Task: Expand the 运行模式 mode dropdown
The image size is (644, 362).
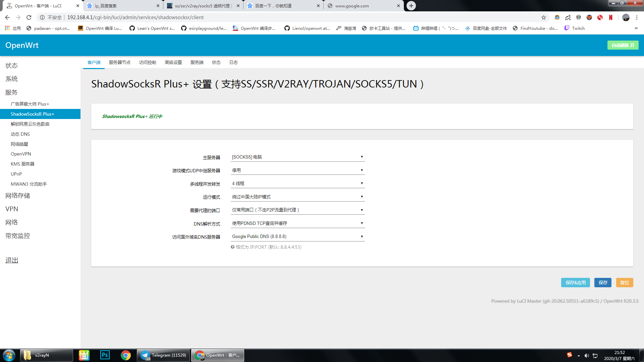Action: click(297, 196)
